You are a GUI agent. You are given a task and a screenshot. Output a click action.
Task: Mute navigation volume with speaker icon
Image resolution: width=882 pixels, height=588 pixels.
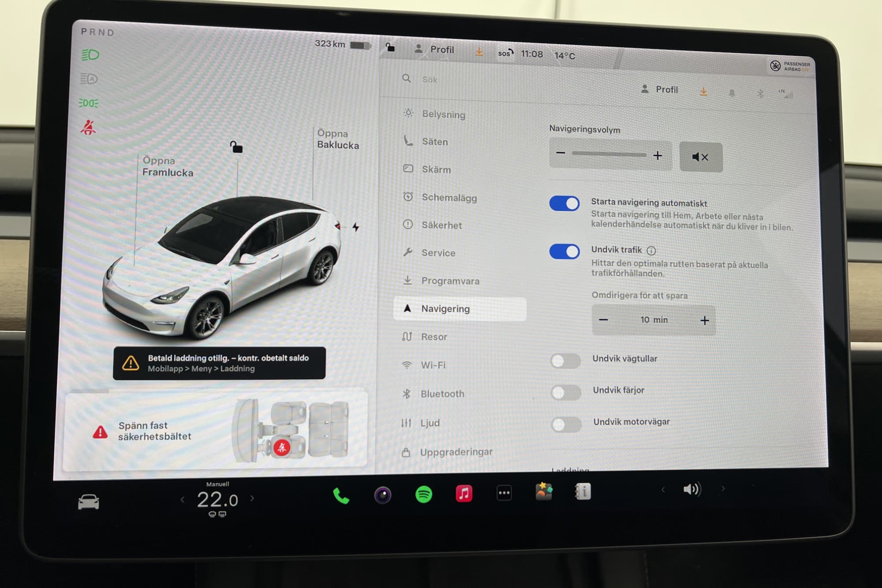pyautogui.click(x=700, y=157)
